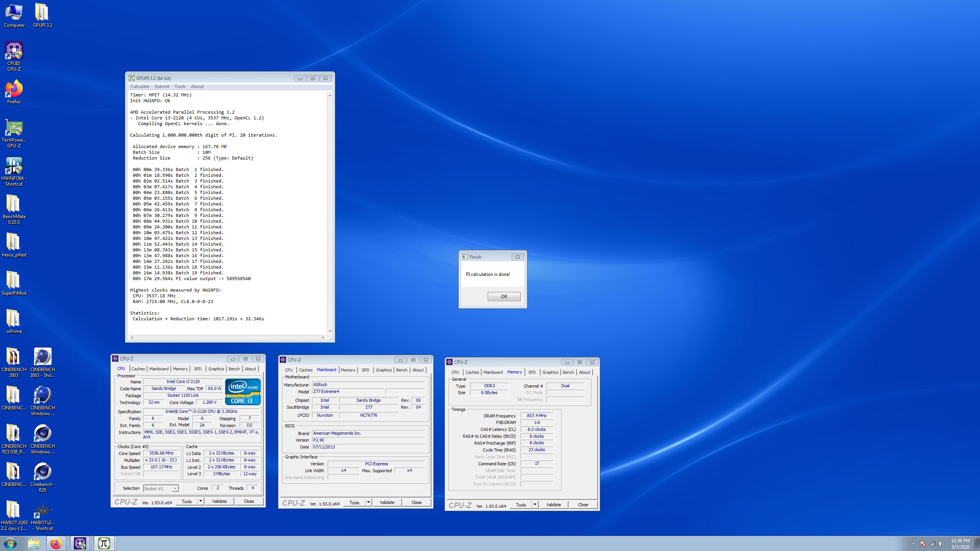The image size is (980, 551).
Task: Launch Firefox from the desktop
Action: coord(14,92)
